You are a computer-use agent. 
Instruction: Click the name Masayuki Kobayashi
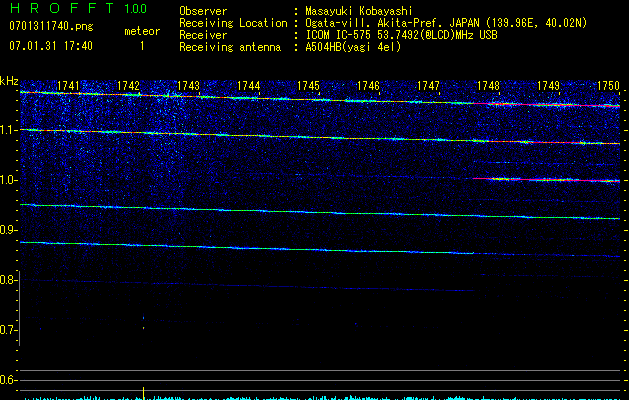(359, 12)
